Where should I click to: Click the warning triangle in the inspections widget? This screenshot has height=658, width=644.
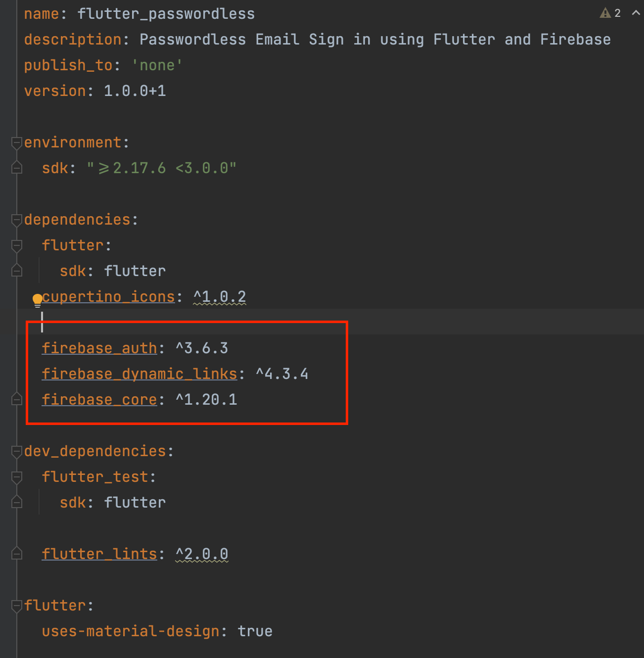click(604, 13)
